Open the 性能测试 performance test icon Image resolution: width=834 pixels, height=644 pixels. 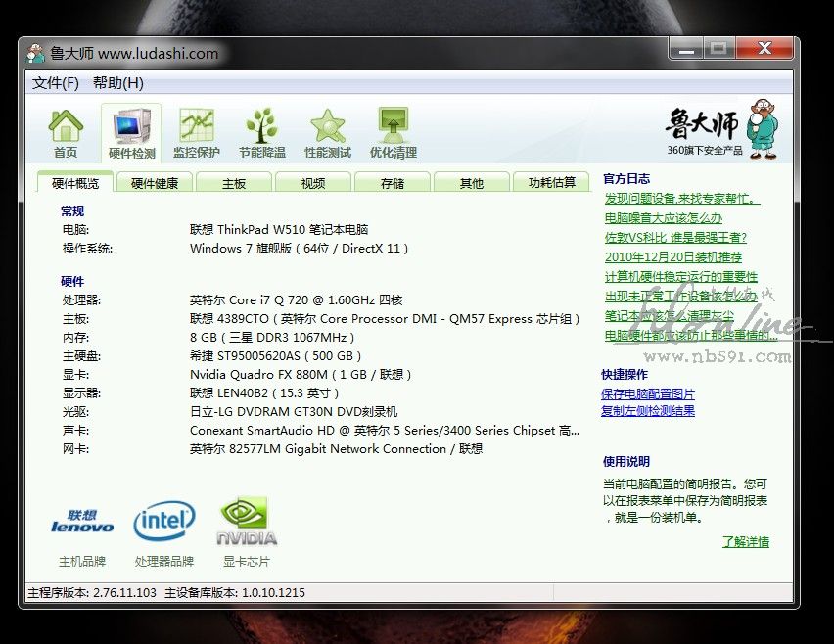tap(328, 133)
